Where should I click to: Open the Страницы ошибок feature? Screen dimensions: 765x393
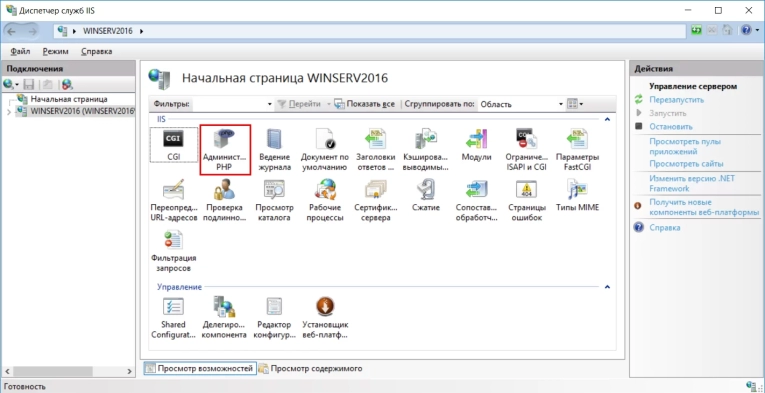(x=526, y=200)
